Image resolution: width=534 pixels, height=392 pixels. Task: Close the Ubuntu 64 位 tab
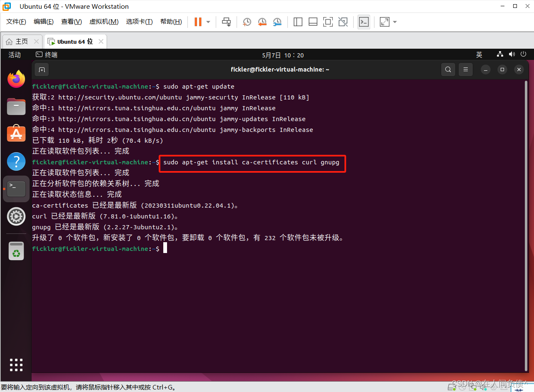pos(101,42)
